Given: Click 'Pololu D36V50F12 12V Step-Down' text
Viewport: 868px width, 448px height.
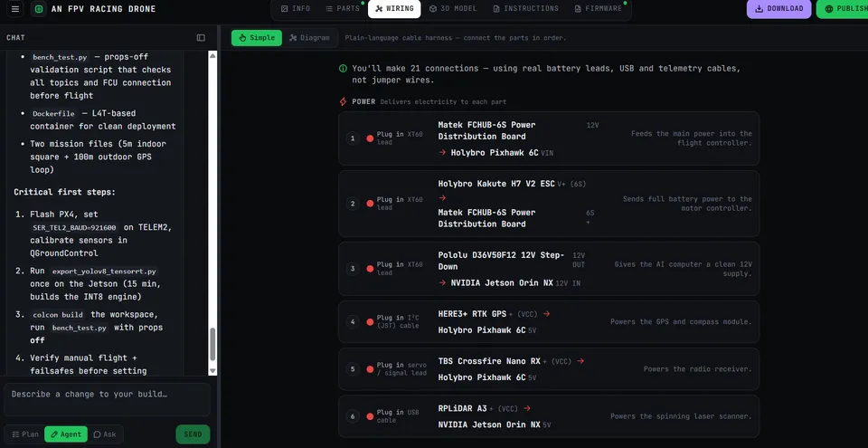Looking at the screenshot, I should pyautogui.click(x=501, y=261).
